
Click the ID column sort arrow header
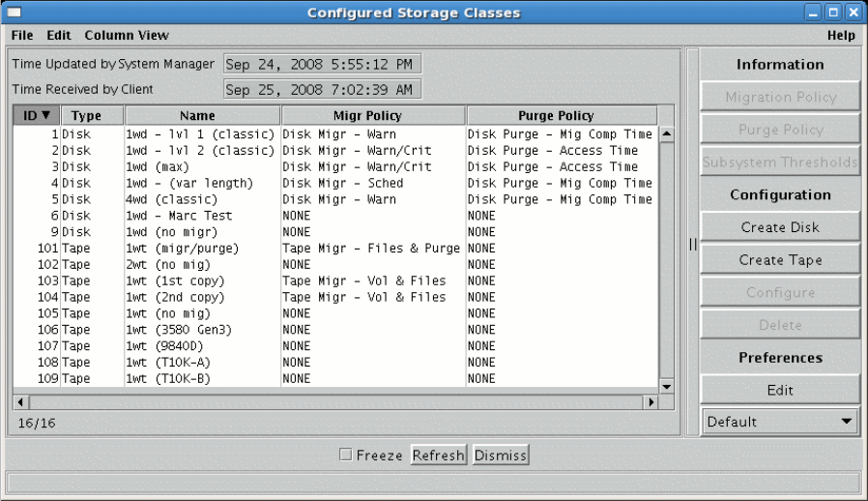click(36, 116)
